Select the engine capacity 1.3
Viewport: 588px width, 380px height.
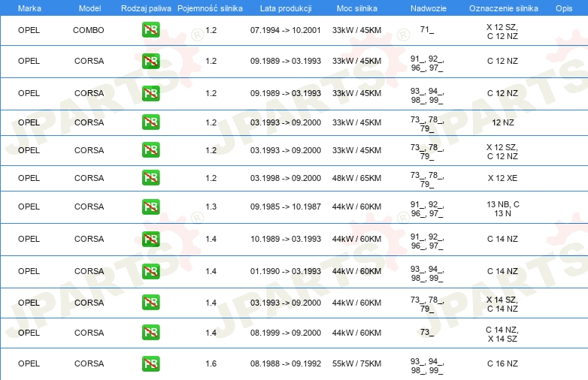(211, 207)
